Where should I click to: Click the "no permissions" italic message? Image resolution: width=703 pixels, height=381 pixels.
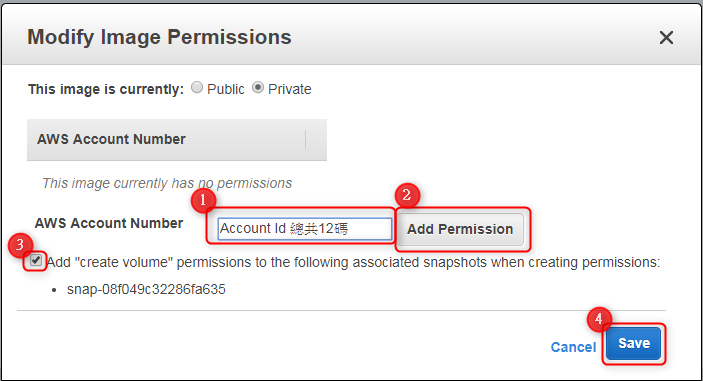(167, 183)
